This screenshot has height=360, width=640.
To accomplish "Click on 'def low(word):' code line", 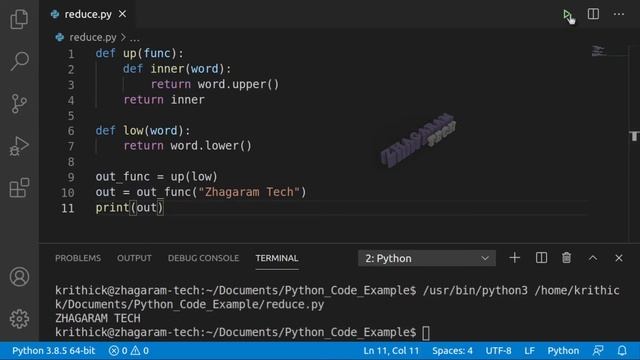I will [143, 131].
